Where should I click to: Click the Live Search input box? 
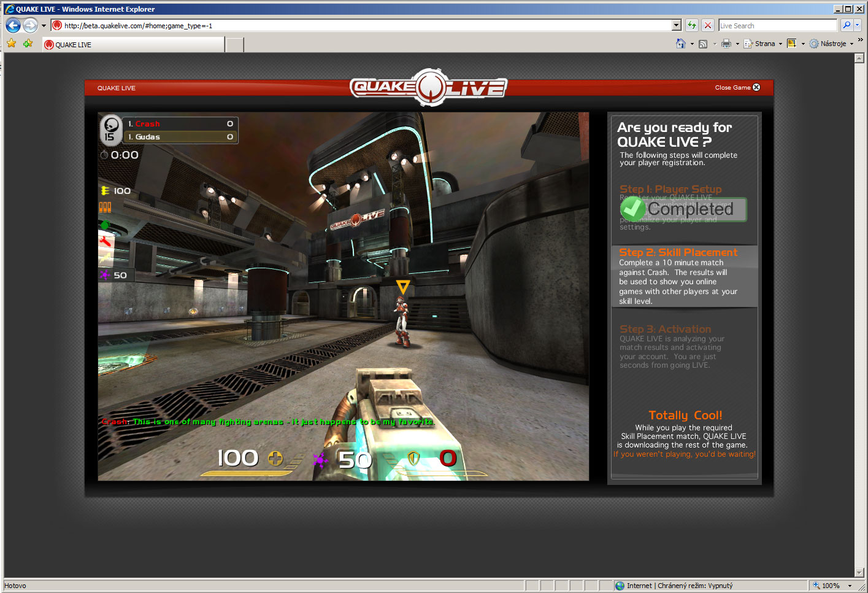tap(777, 25)
